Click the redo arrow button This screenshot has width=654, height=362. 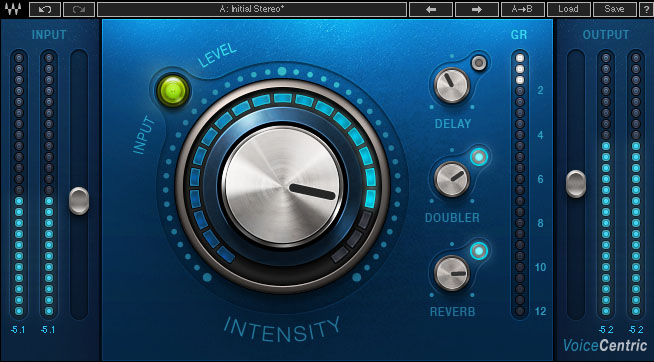[x=79, y=9]
